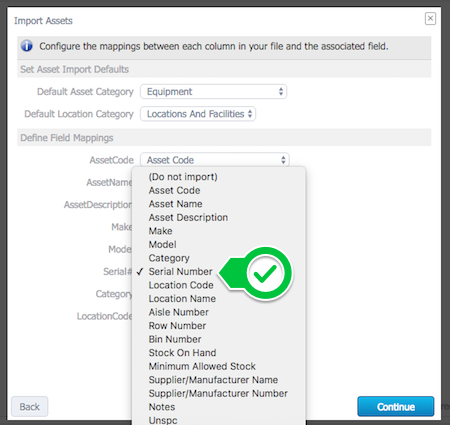The width and height of the screenshot is (450, 425).
Task: Expand the AssetCode mapping dropdown
Action: (215, 160)
